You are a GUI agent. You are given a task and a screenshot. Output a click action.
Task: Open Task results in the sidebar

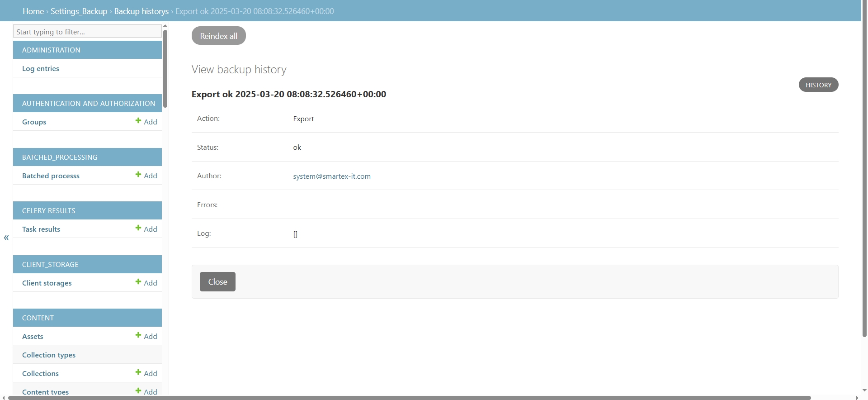pos(41,229)
